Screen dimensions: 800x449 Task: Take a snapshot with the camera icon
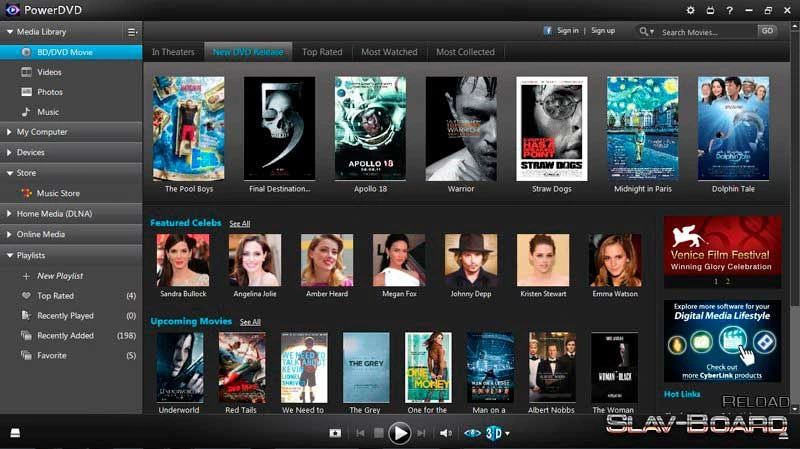click(335, 433)
